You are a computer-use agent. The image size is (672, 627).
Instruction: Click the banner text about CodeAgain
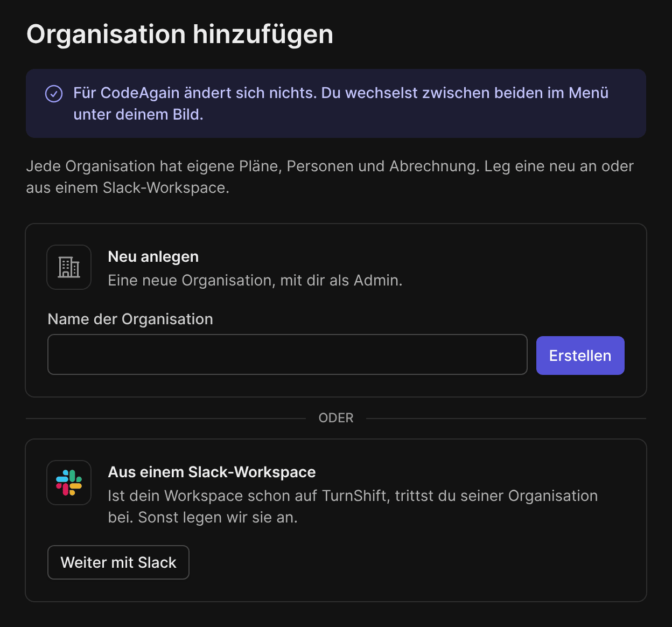341,103
